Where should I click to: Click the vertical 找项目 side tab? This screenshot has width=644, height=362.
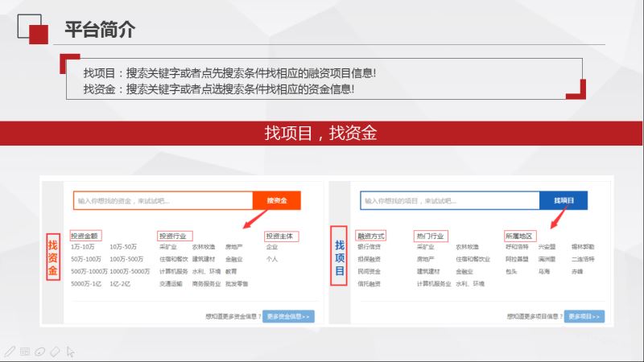[x=340, y=257]
